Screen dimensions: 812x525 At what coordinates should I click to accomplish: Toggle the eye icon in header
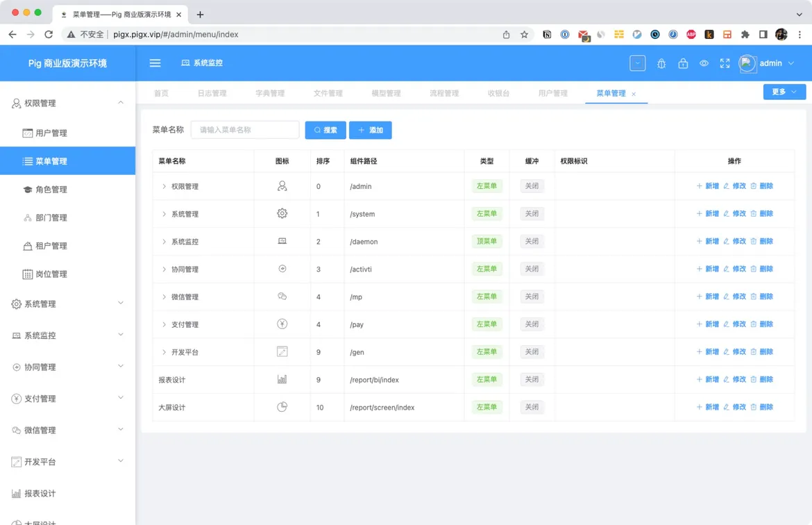click(704, 63)
